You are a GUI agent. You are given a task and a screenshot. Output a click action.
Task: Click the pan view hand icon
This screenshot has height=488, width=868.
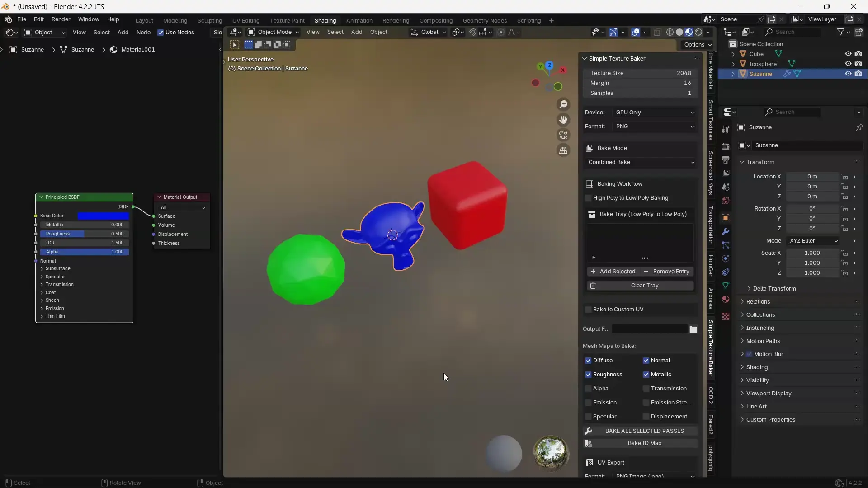(x=563, y=120)
